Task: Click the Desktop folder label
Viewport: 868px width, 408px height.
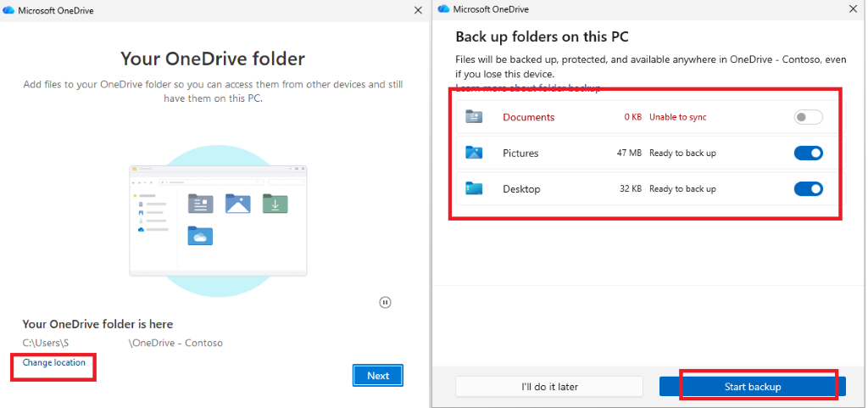Action: coord(521,189)
